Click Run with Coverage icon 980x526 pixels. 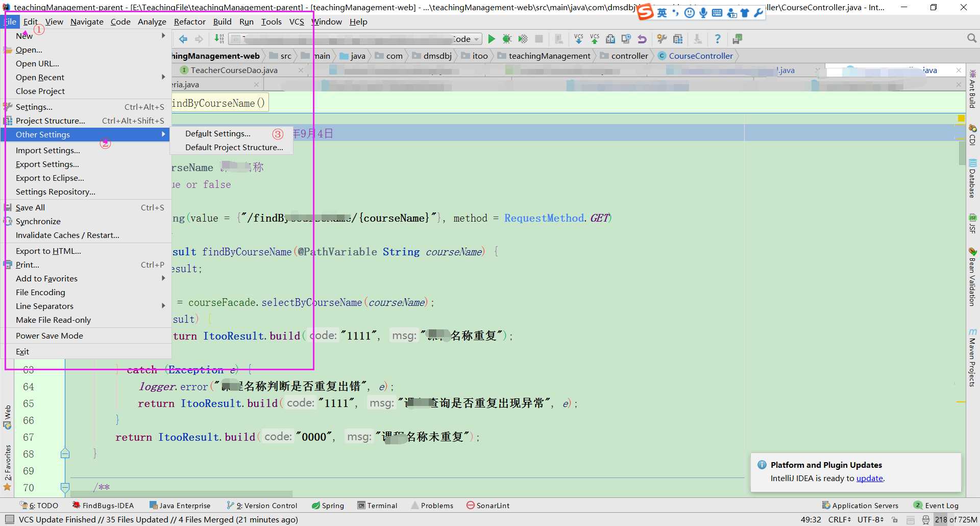[523, 39]
